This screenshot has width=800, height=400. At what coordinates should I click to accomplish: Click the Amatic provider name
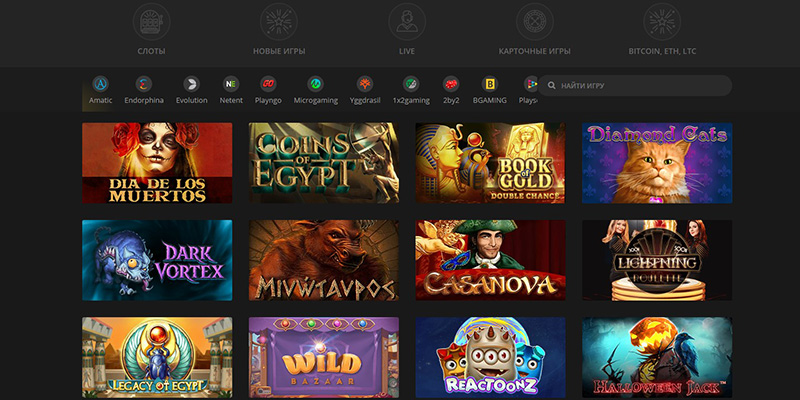pyautogui.click(x=101, y=101)
